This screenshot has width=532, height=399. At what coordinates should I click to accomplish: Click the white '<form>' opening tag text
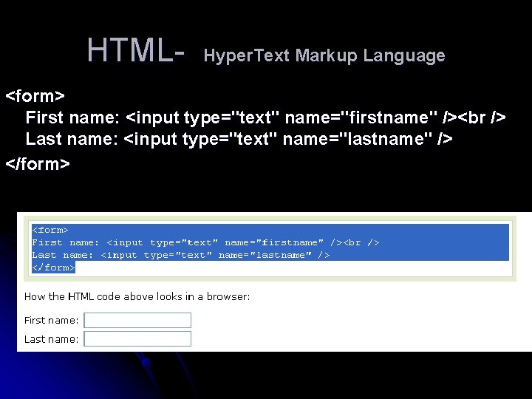(35, 96)
